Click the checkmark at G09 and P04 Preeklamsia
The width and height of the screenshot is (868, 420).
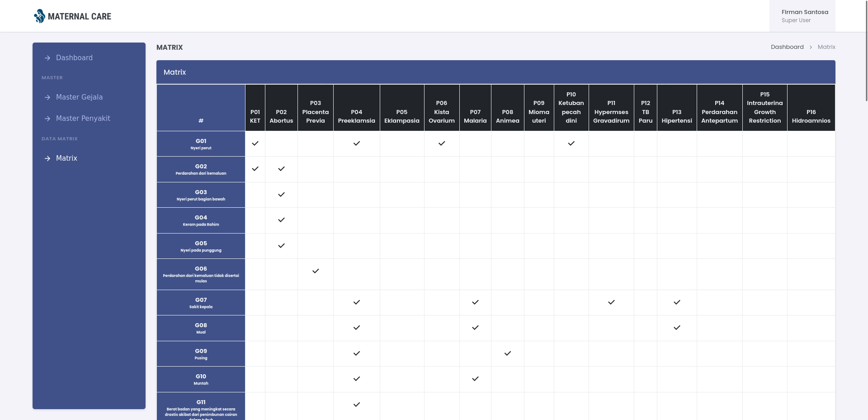pos(357,353)
